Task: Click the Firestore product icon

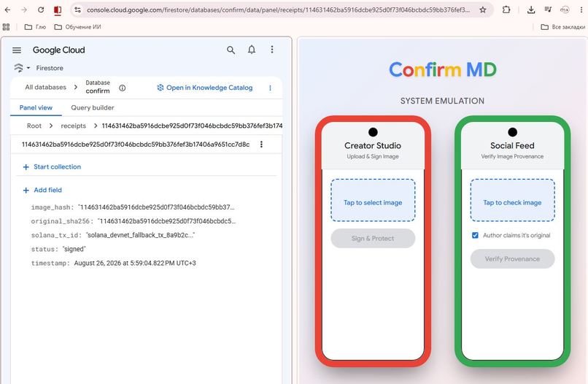Action: (x=18, y=68)
